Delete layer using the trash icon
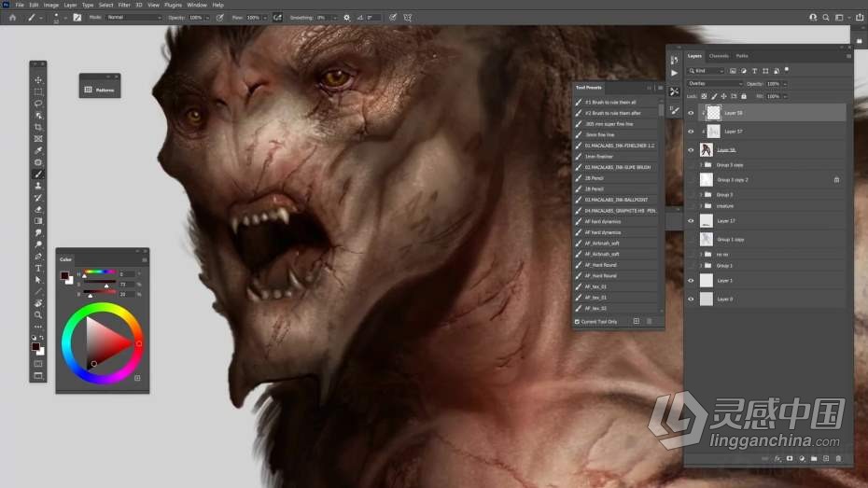Viewport: 868px width, 488px height. pyautogui.click(x=838, y=458)
